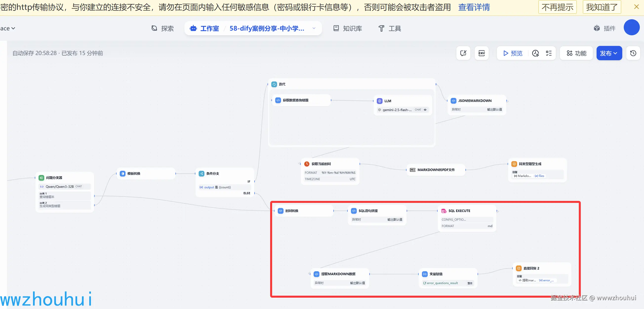
Task: Open the 探索 tab
Action: pyautogui.click(x=163, y=28)
